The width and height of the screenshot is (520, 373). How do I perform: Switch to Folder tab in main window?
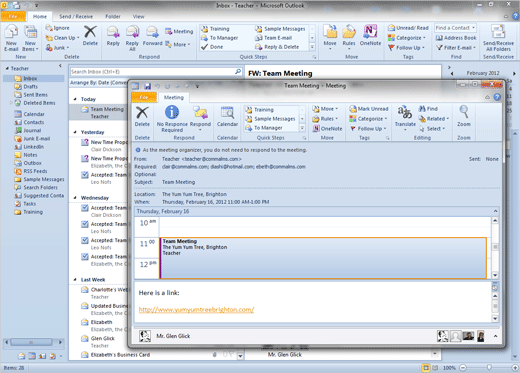(x=113, y=16)
